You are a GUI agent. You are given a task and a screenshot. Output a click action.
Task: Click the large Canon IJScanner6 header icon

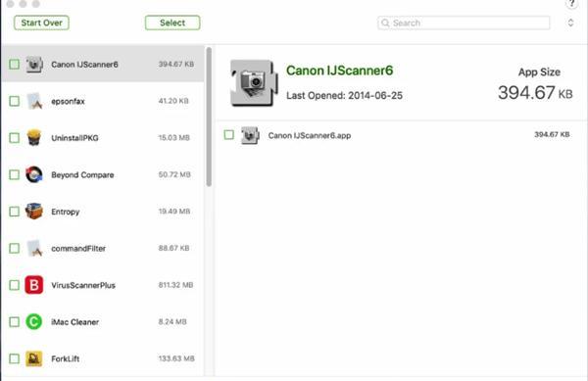254,83
